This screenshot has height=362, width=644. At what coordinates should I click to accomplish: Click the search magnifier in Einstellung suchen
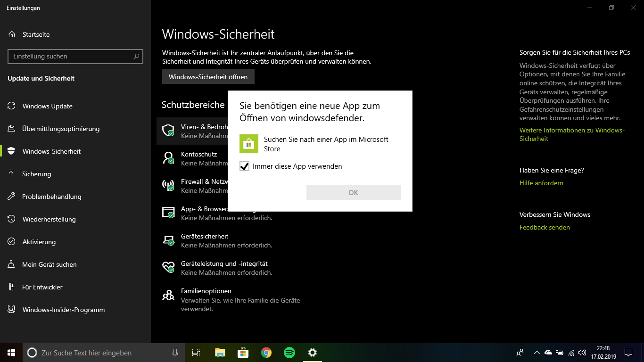pos(136,57)
